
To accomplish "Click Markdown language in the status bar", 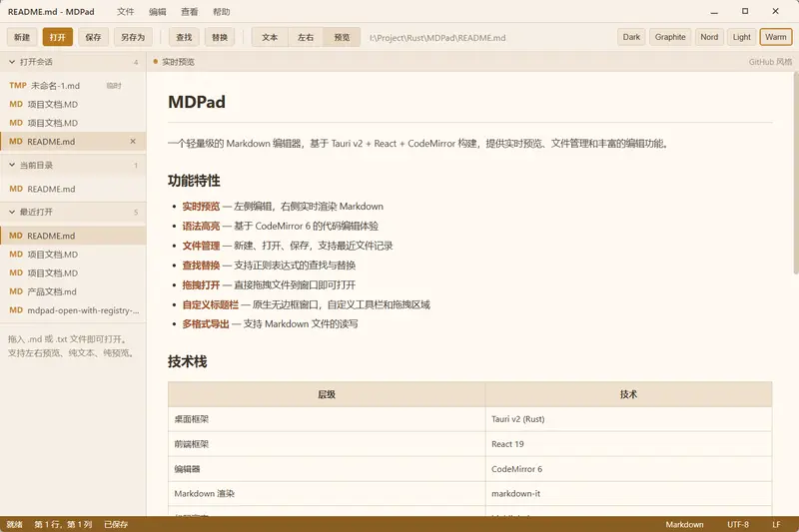I will tap(684, 524).
